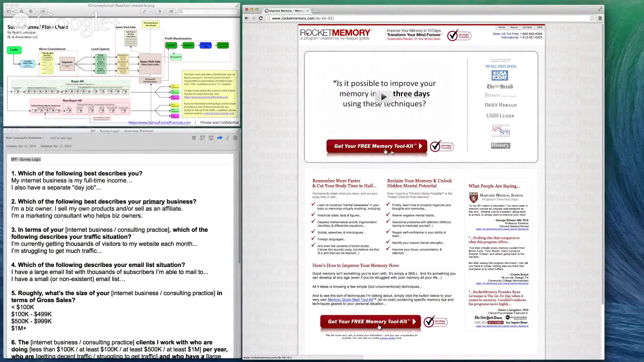Click the VeriSign badge beside the bottom Tool-Kit button
The height and width of the screenshot is (362, 644).
point(436,322)
